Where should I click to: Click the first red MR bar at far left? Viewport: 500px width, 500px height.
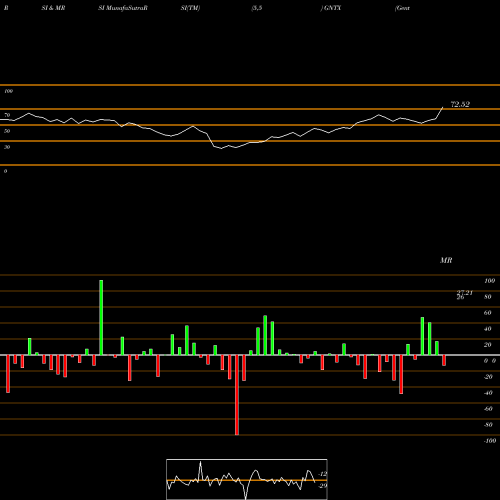8,374
